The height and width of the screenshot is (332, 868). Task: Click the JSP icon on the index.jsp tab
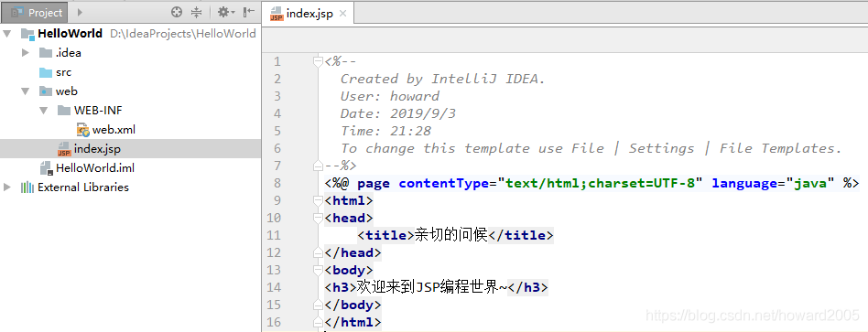coord(277,15)
